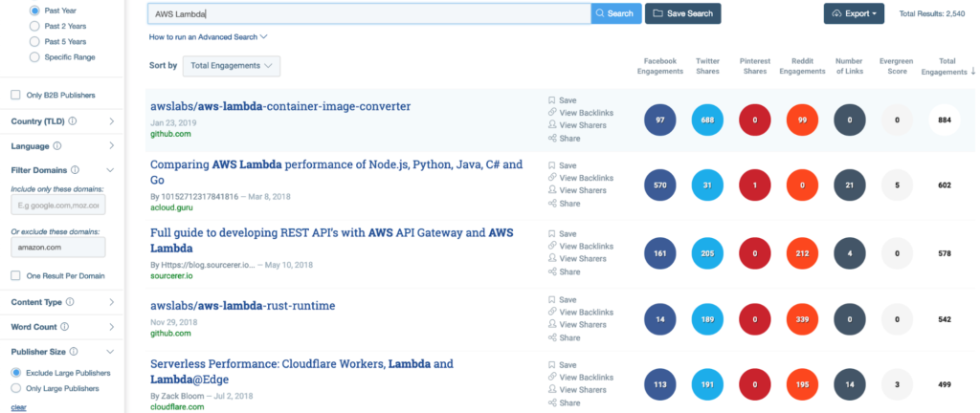Click Pinterest Shares column header

(x=755, y=66)
